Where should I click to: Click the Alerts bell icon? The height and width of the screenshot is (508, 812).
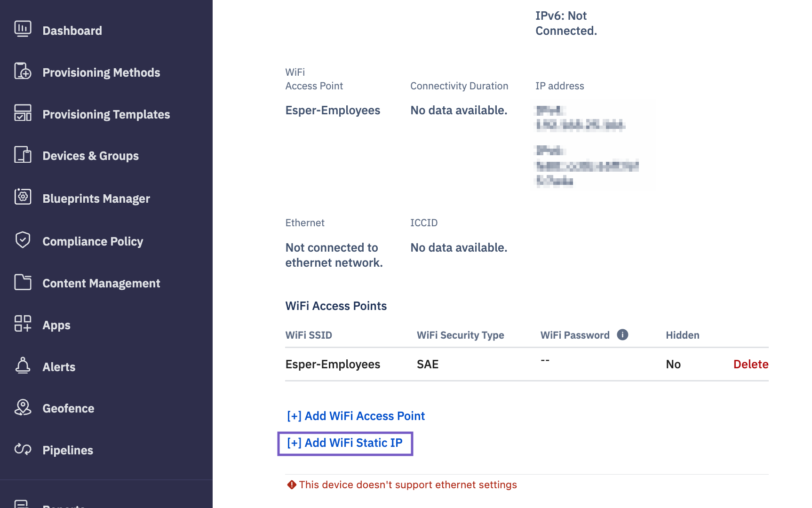click(23, 366)
